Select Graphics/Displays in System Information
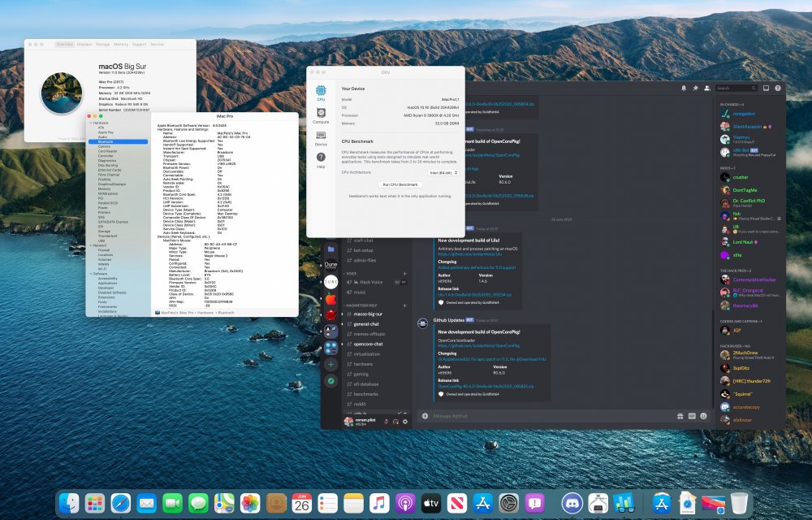Image resolution: width=812 pixels, height=520 pixels. (x=112, y=184)
